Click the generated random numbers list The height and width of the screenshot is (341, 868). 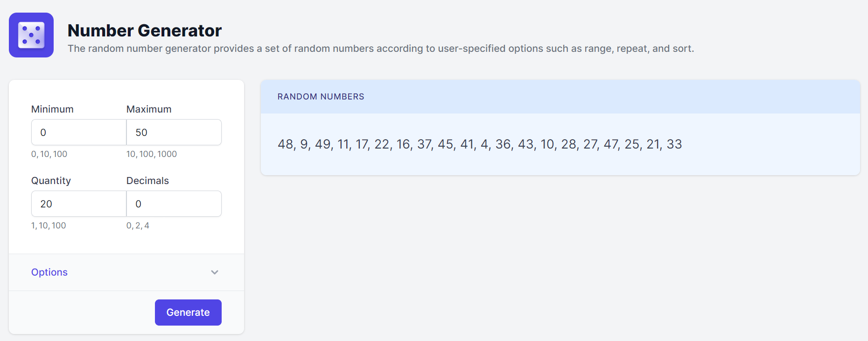coord(479,144)
